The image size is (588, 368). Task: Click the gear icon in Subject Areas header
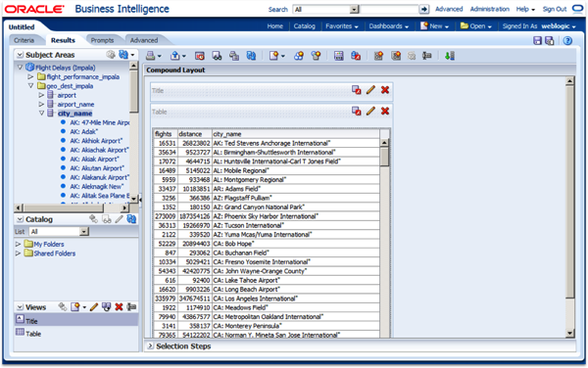tap(110, 55)
